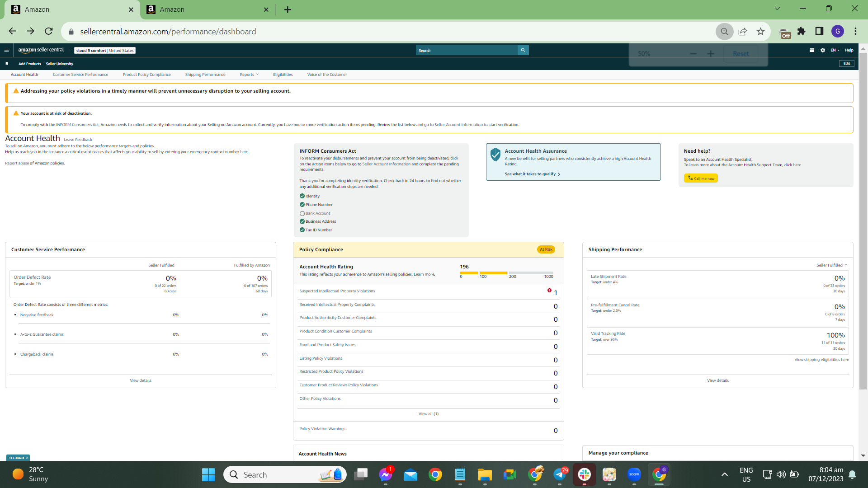Screen dimensions: 868x488
Task: Open the Eligibilities tab
Action: coord(283,75)
